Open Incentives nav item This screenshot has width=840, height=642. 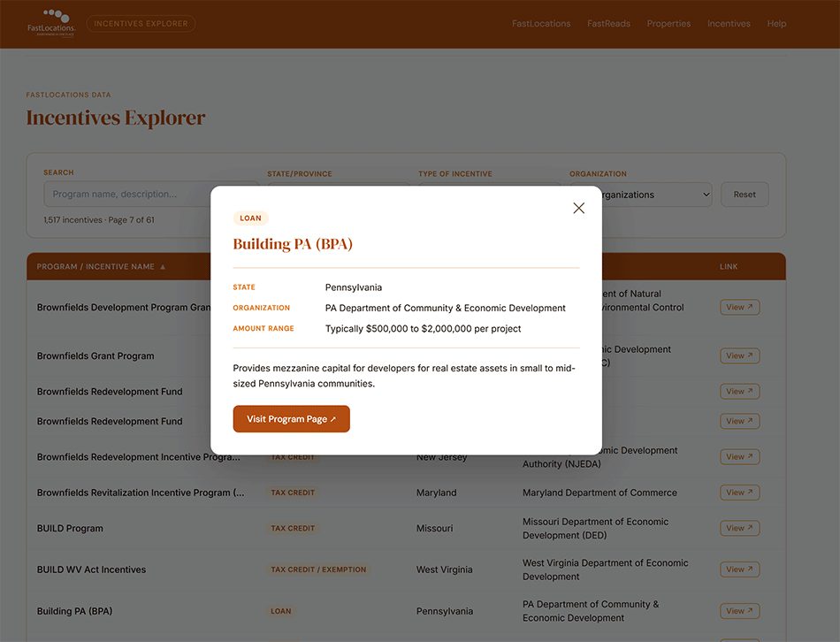[729, 24]
